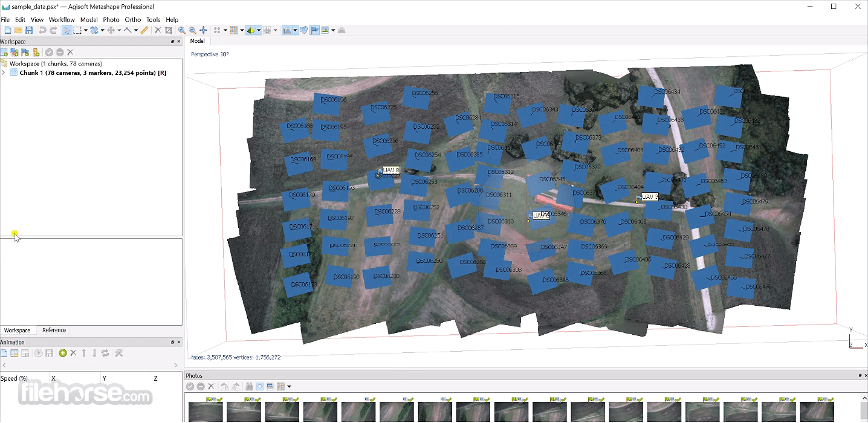The height and width of the screenshot is (423, 868).
Task: Select the arrow navigation tool
Action: 66,30
